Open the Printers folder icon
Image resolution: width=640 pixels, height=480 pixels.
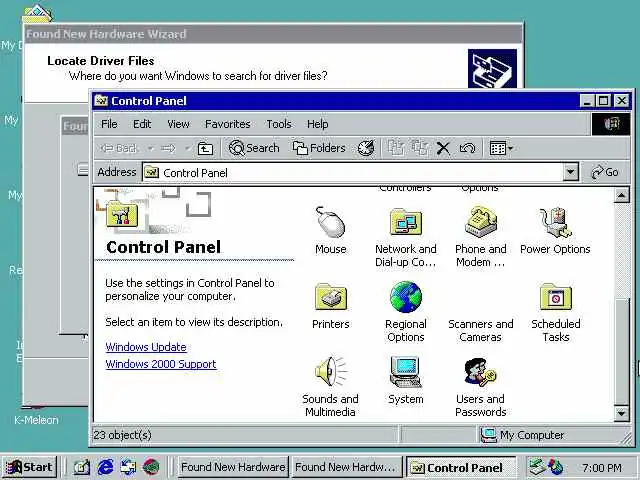tap(331, 297)
